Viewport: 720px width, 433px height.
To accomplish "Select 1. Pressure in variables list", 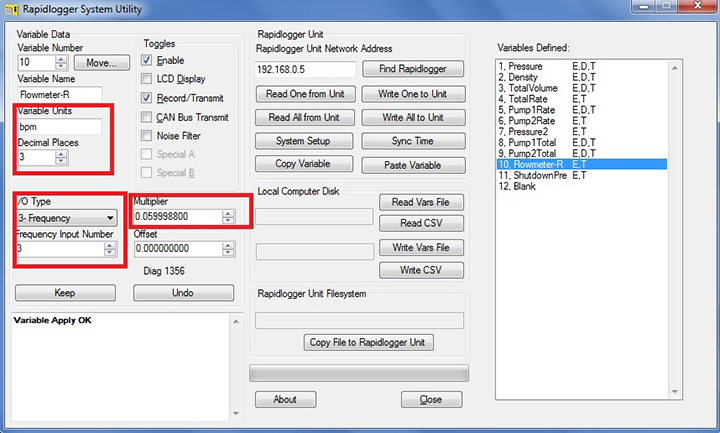I will 582,66.
